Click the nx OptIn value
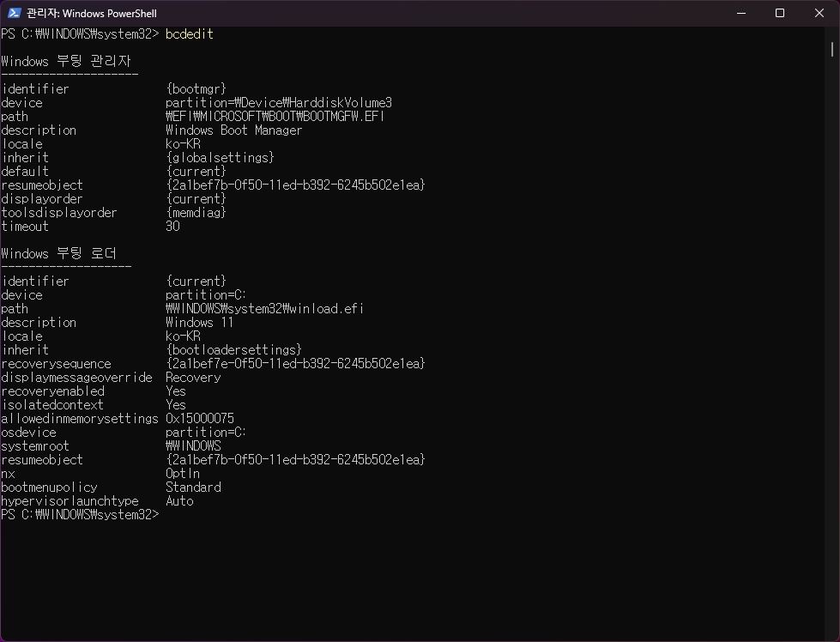Image resolution: width=840 pixels, height=642 pixels. [x=183, y=474]
